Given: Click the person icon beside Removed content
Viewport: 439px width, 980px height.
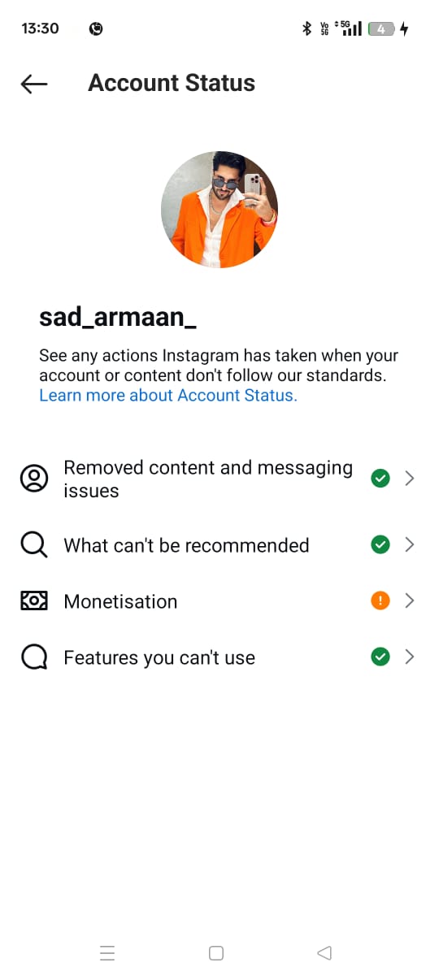Looking at the screenshot, I should point(34,479).
